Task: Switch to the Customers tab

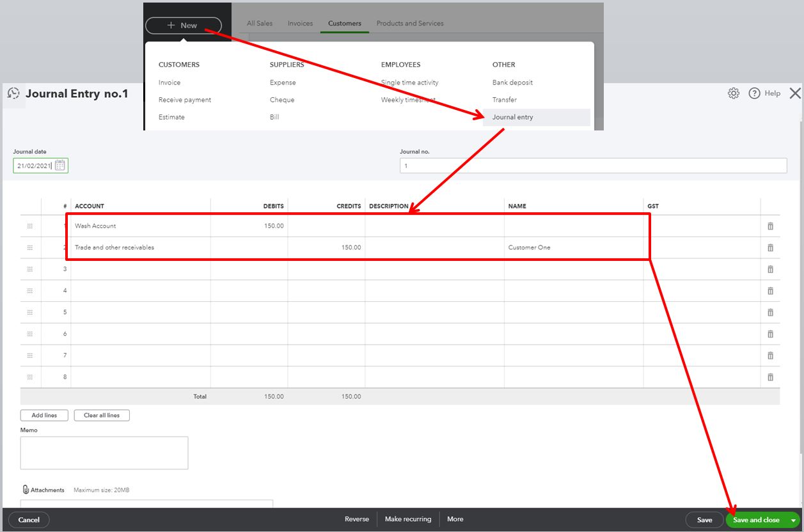Action: click(345, 23)
